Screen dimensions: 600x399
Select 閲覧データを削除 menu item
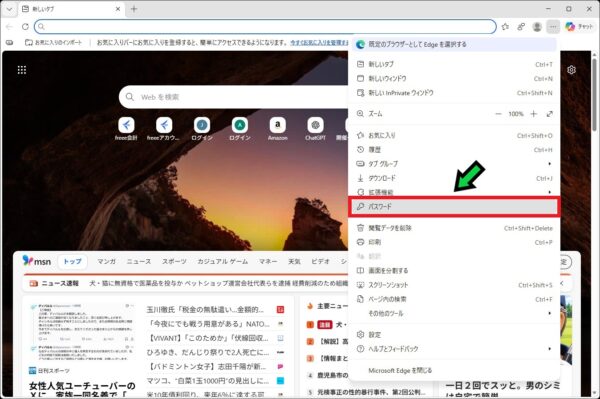coord(454,228)
